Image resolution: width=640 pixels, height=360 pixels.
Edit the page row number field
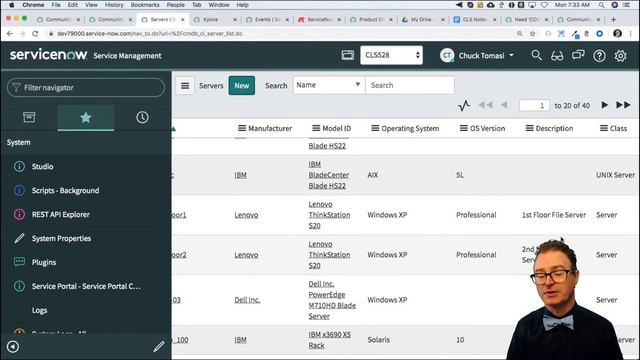pos(534,105)
